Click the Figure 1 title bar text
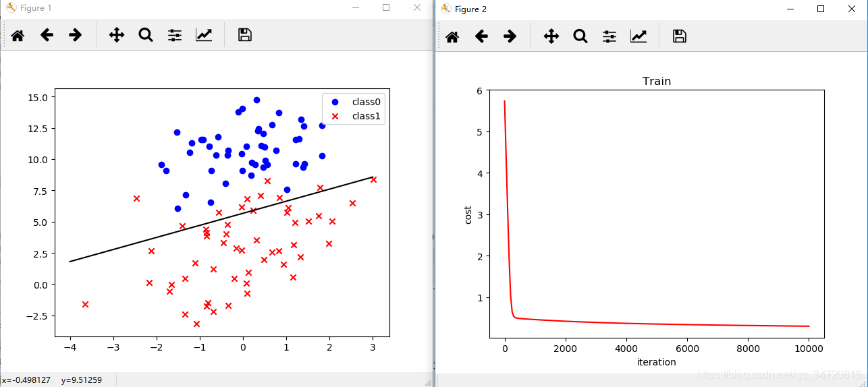The image size is (868, 387). click(x=36, y=7)
